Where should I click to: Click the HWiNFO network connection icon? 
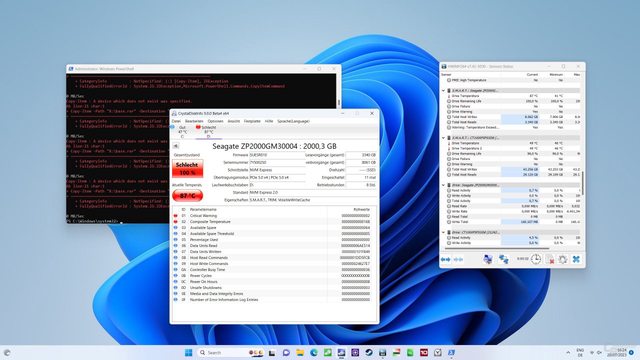(x=504, y=259)
